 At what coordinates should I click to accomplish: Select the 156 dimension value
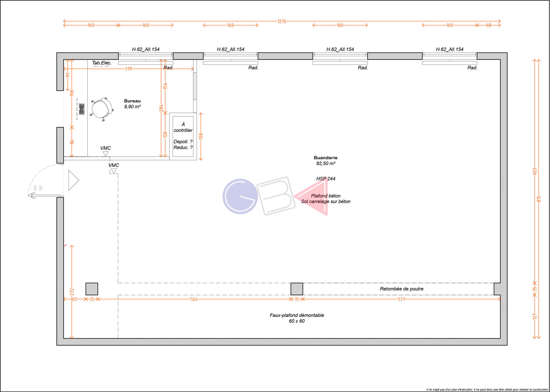[165, 86]
